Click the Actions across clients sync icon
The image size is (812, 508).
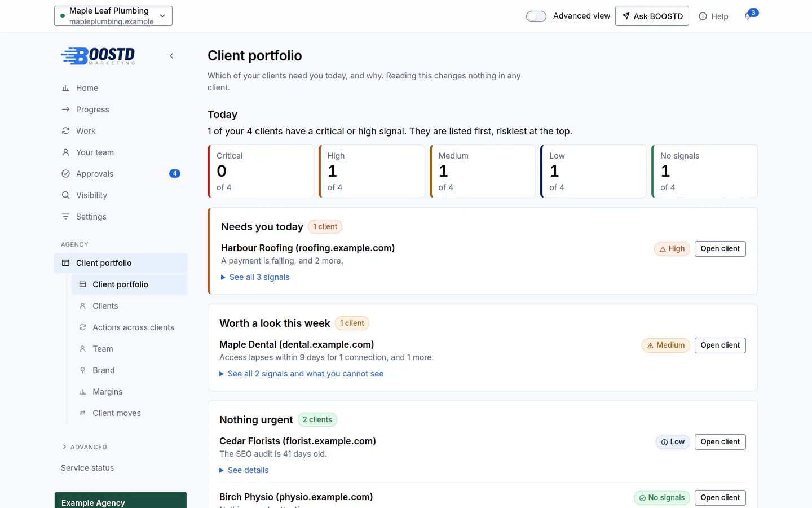point(82,327)
